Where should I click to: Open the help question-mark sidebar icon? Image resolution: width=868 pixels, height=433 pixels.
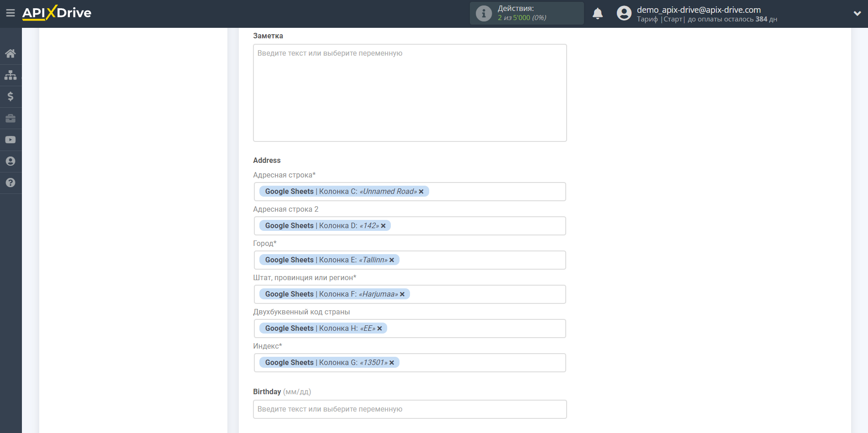11,183
